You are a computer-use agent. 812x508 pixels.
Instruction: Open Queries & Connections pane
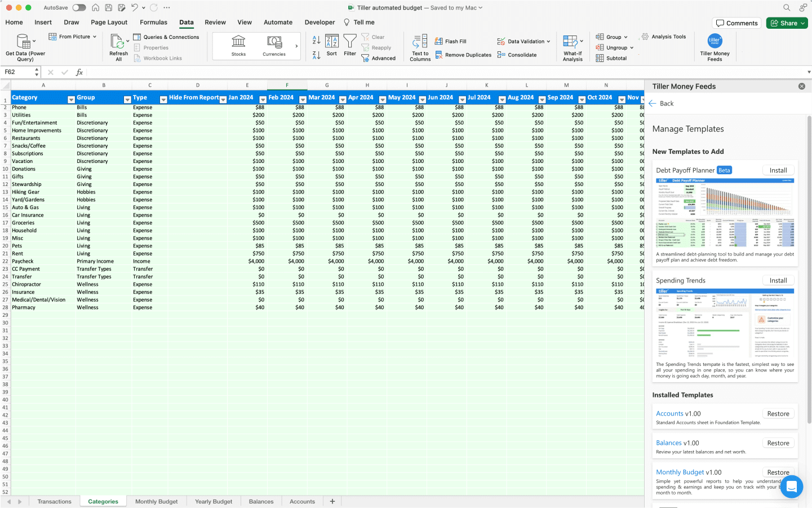[x=166, y=37]
